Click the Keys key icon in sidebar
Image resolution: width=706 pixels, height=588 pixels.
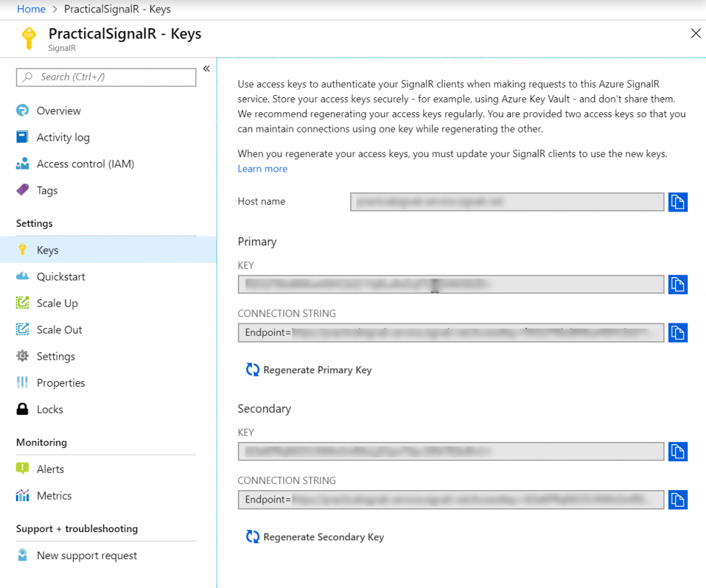[x=23, y=250]
